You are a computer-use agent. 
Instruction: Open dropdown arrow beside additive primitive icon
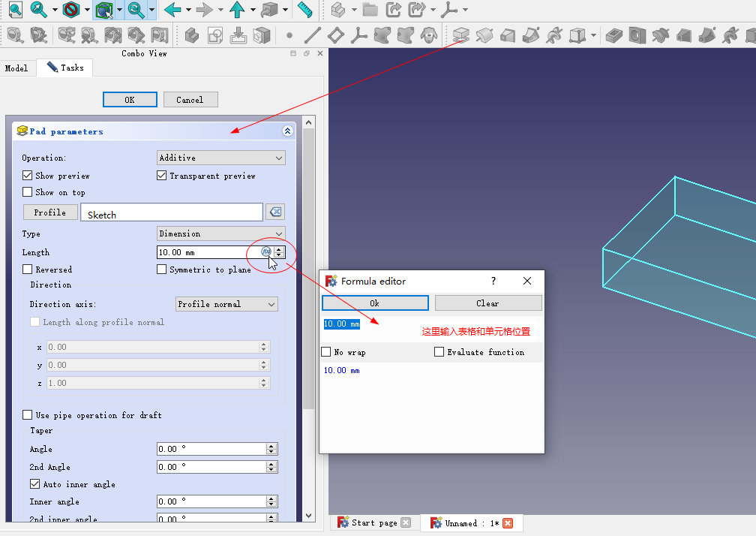(593, 35)
